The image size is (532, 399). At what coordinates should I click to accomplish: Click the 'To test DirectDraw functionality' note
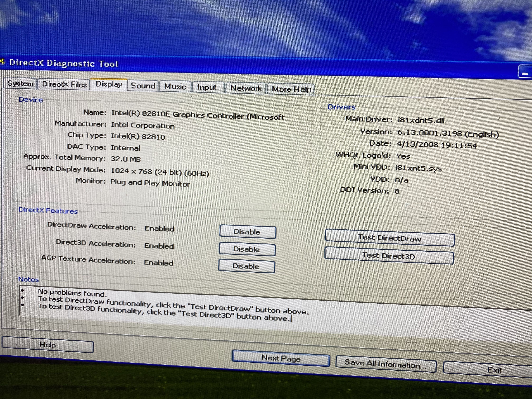pos(173,305)
